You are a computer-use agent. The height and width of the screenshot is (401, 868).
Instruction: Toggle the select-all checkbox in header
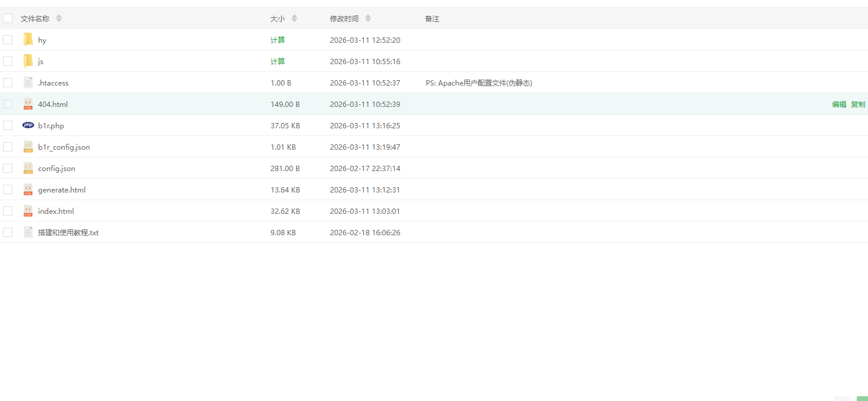(x=8, y=18)
